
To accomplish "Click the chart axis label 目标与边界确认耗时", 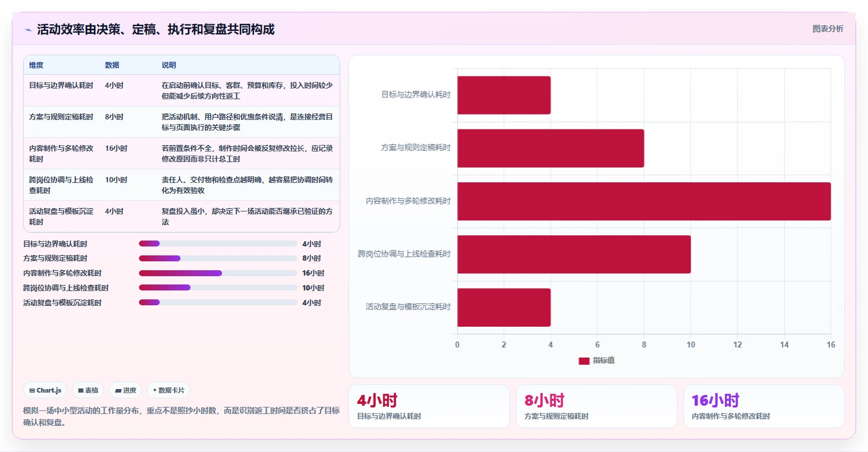I will point(416,95).
